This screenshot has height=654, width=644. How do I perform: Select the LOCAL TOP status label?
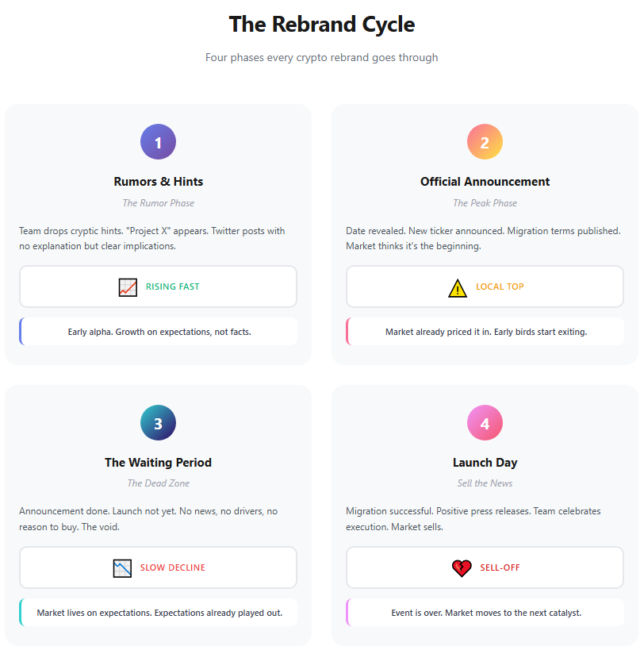[x=500, y=287]
